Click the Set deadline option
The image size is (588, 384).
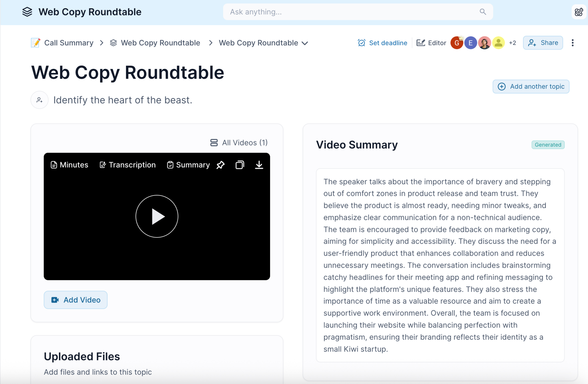382,43
